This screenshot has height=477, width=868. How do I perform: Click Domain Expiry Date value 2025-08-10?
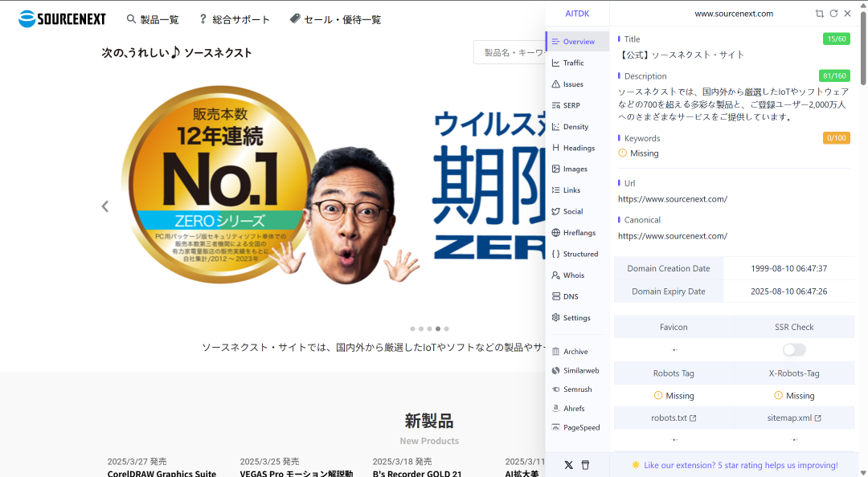789,291
